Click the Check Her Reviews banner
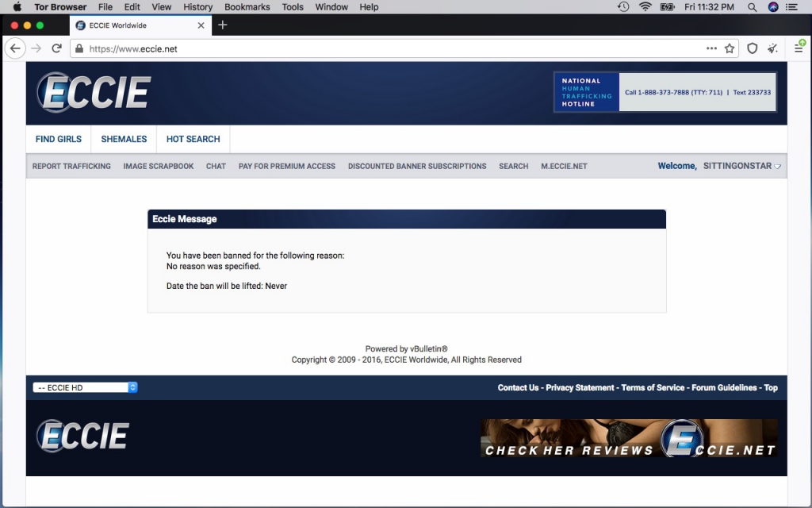812x508 pixels. tap(629, 438)
